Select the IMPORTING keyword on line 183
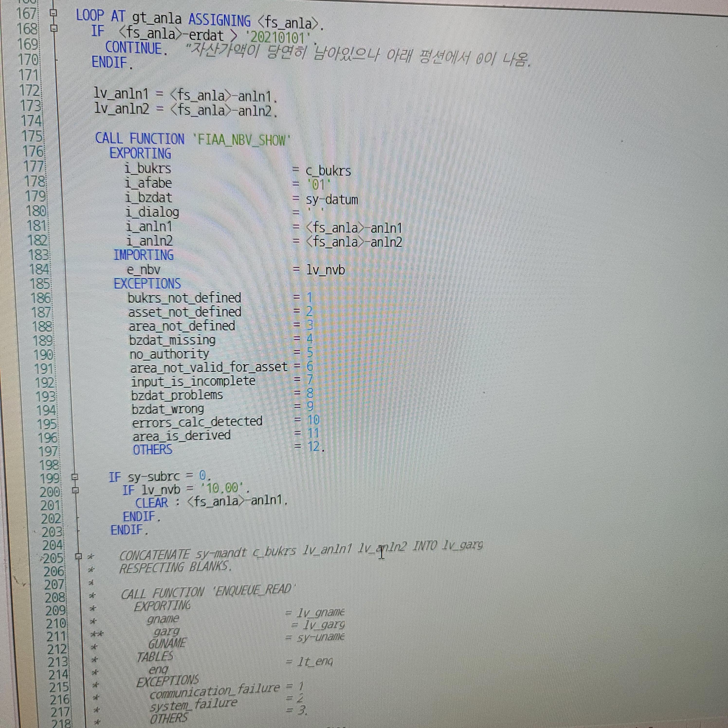The height and width of the screenshot is (728, 728). click(x=144, y=255)
